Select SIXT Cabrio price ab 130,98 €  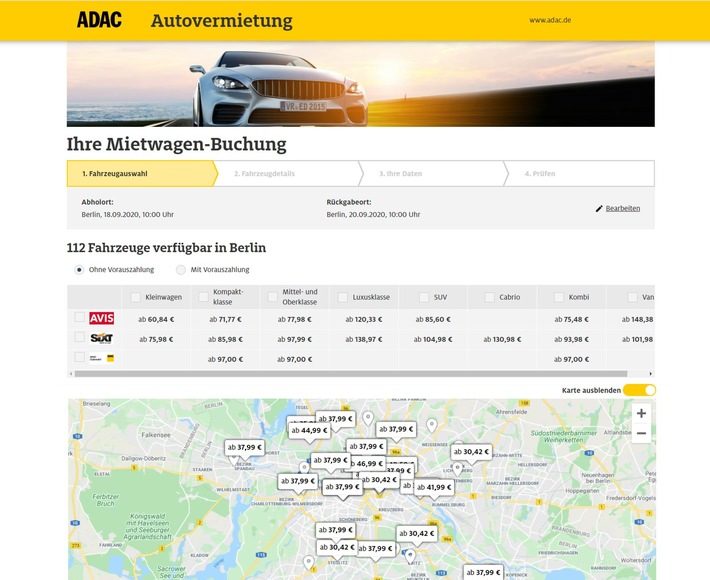pos(502,339)
